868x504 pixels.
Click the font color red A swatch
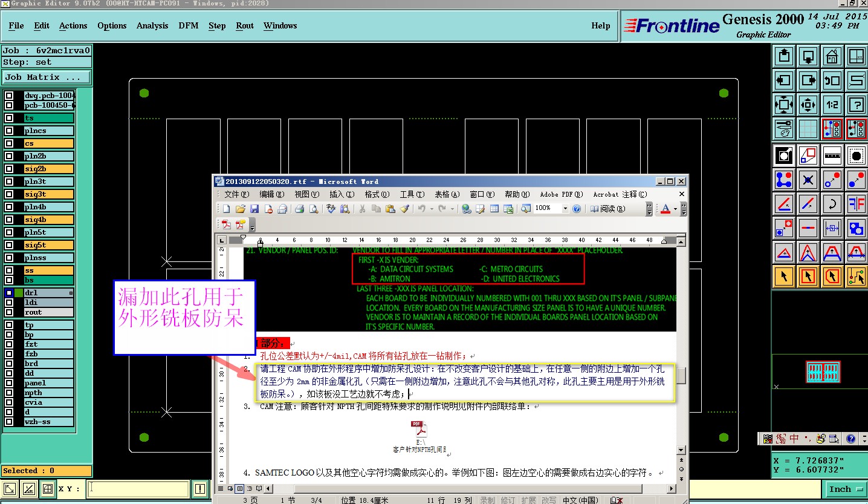click(666, 209)
